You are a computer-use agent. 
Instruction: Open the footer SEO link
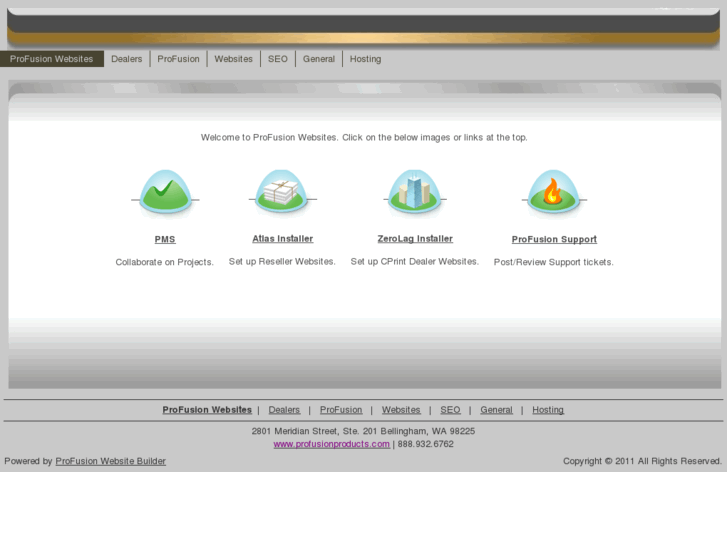click(450, 410)
